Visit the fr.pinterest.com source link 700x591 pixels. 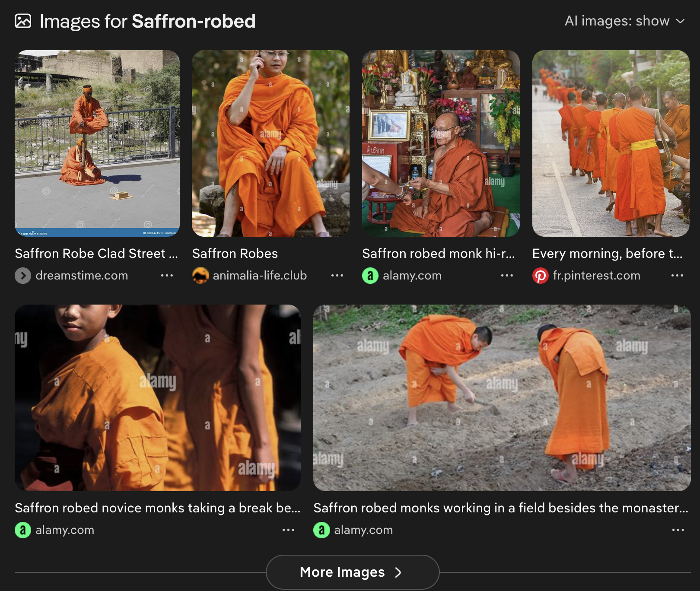(x=597, y=276)
